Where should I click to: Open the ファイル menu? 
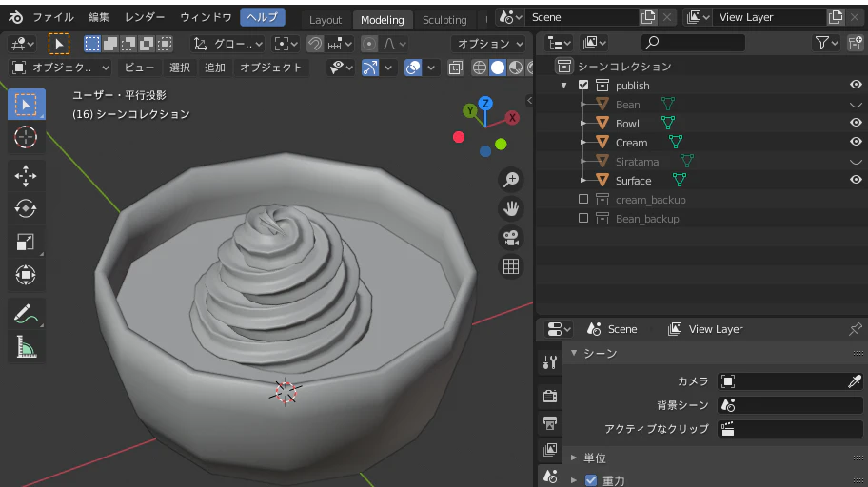(53, 17)
